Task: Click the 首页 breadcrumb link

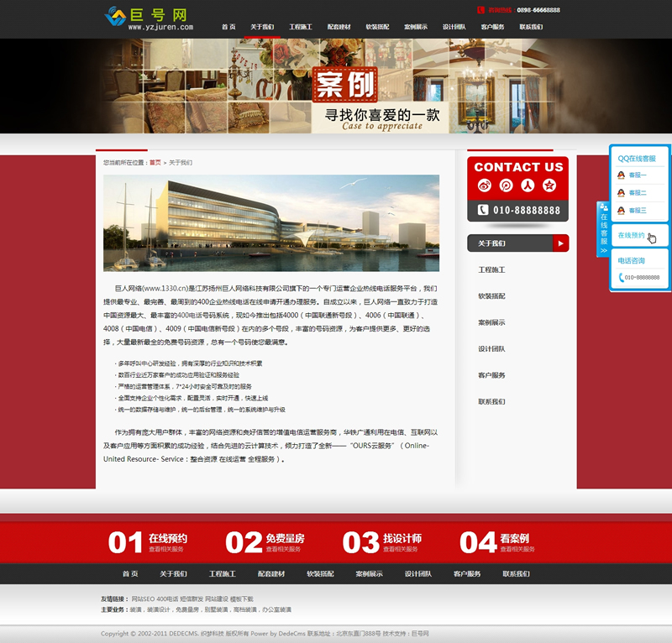Action: (x=155, y=163)
